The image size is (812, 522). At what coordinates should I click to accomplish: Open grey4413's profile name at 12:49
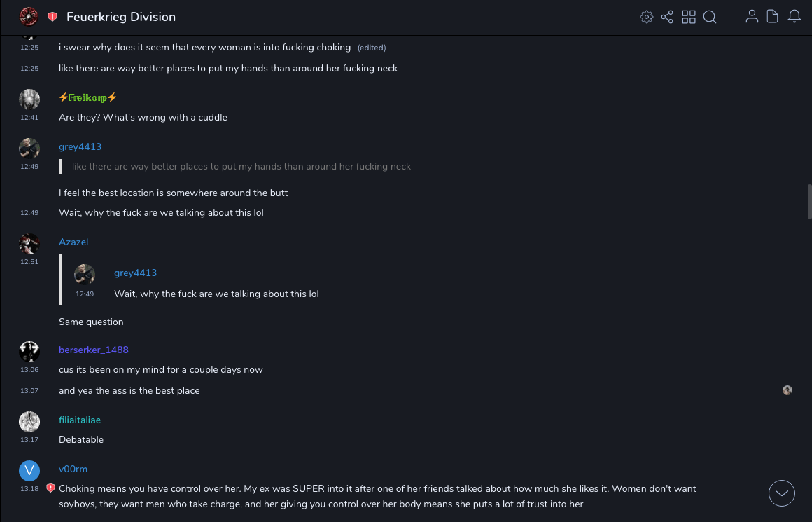(x=80, y=146)
